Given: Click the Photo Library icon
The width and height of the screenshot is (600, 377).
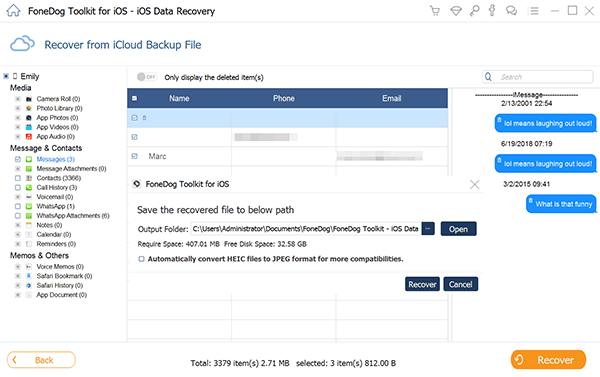Looking at the screenshot, I should [29, 108].
